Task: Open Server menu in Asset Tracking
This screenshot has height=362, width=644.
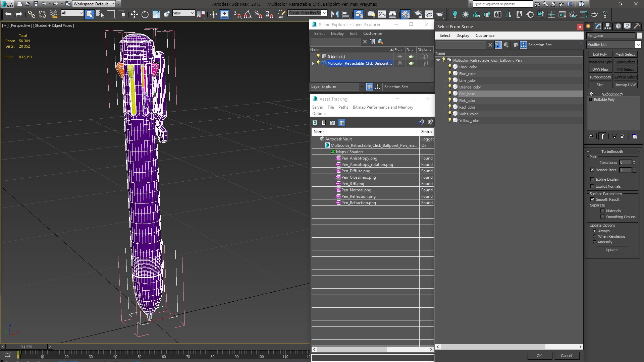Action: click(317, 107)
